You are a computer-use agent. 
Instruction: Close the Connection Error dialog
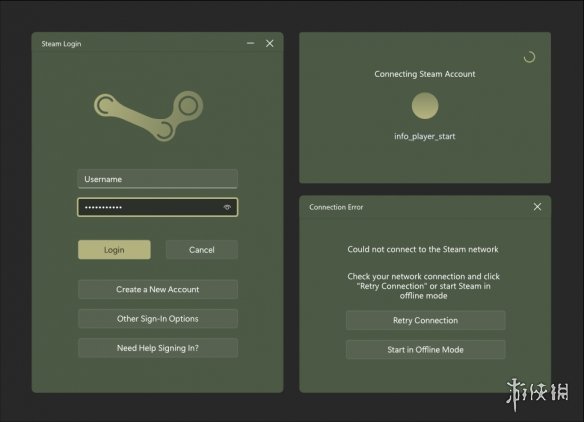[537, 207]
